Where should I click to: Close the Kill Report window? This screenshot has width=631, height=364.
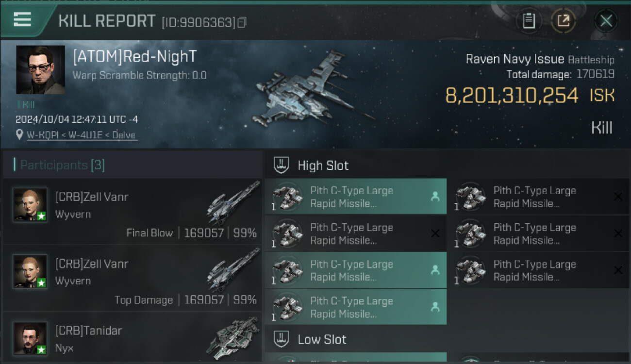coord(606,21)
